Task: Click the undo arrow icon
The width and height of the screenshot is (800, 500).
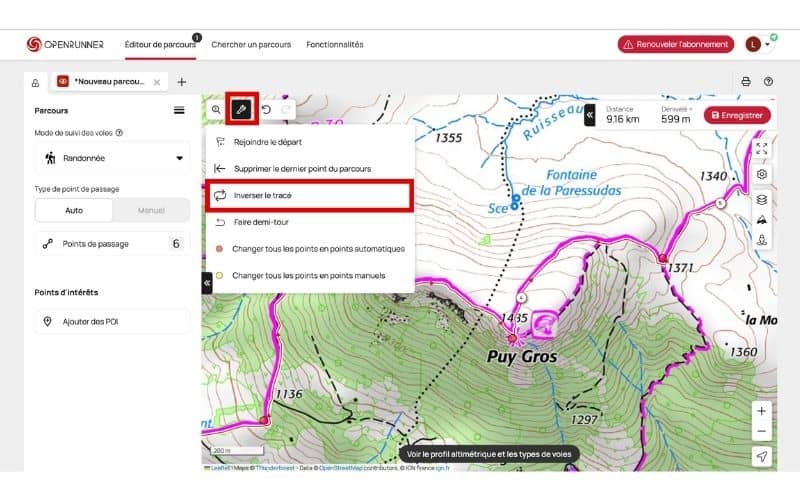Action: coord(267,109)
